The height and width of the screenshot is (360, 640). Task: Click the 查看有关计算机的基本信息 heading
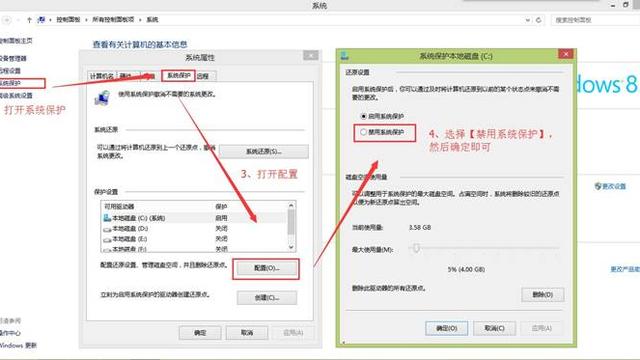[140, 44]
